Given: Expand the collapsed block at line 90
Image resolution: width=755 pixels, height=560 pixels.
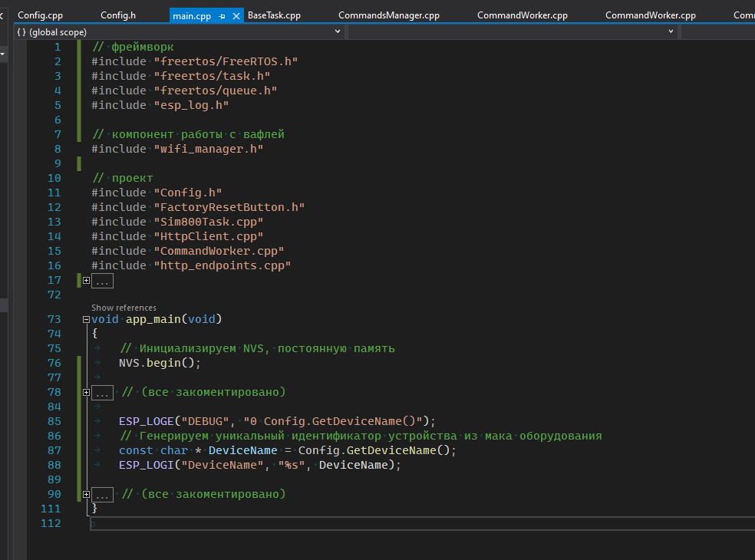Looking at the screenshot, I should 86,495.
